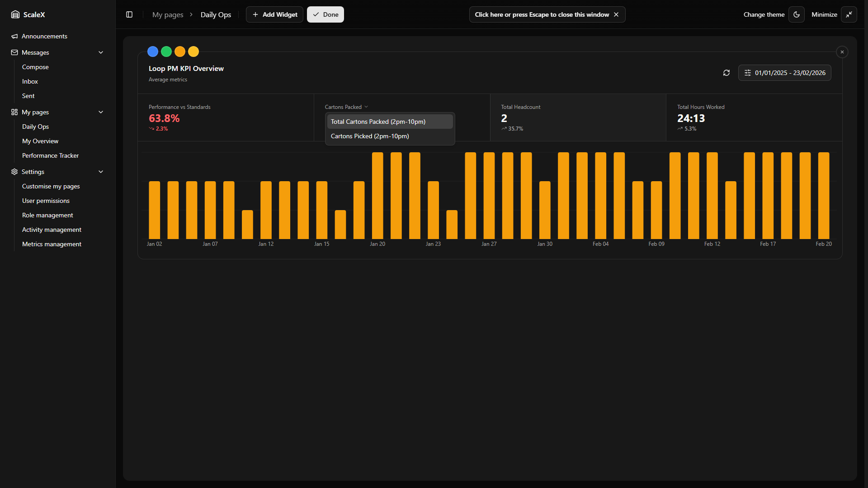Click the minimize collapse arrows icon
Image resolution: width=868 pixels, height=488 pixels.
click(x=849, y=14)
